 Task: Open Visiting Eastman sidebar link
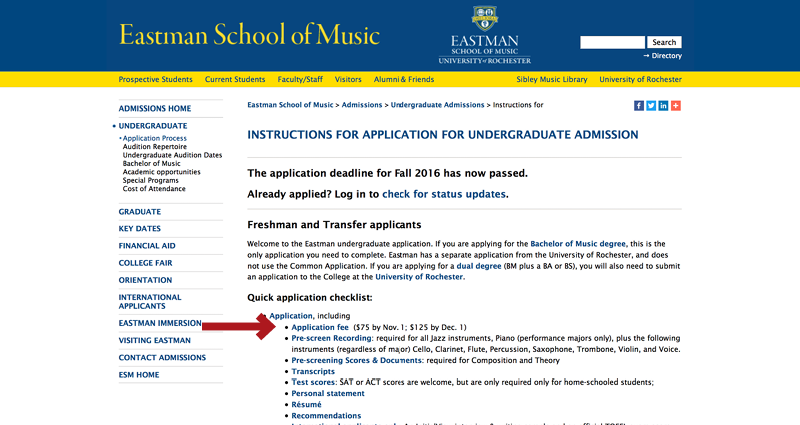[x=155, y=340]
